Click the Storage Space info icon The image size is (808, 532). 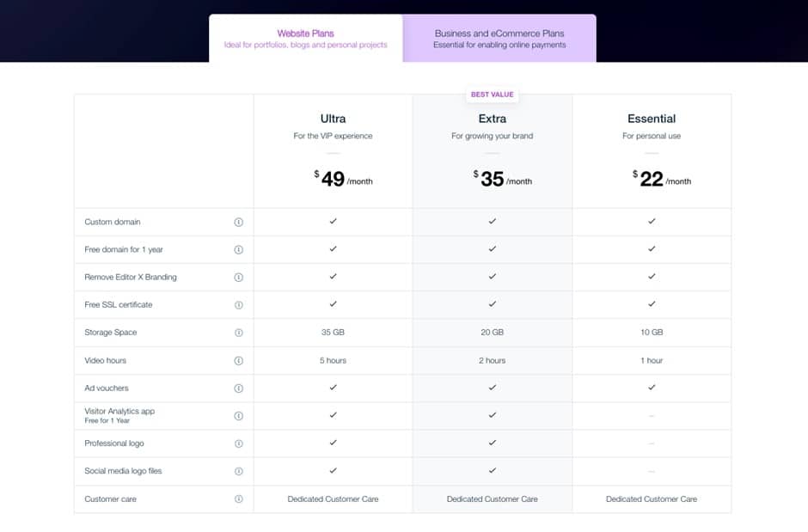[x=239, y=333]
